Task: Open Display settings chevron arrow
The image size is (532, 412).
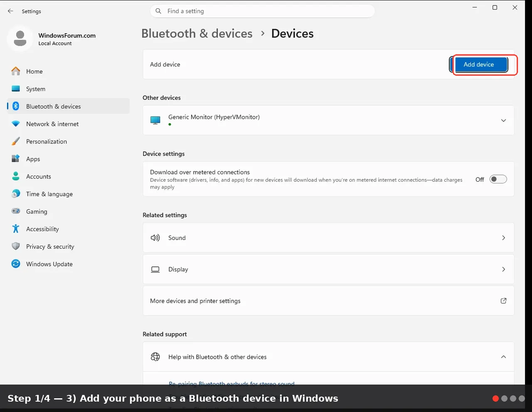Action: [x=503, y=269]
